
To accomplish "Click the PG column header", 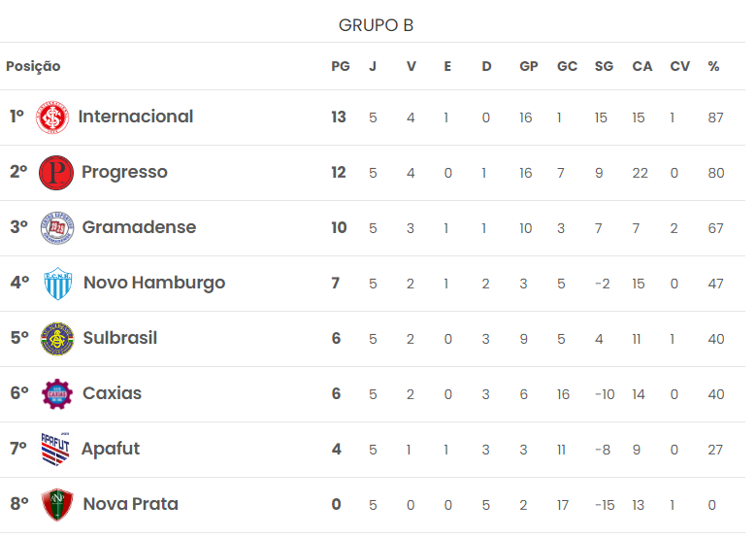I will tap(341, 66).
